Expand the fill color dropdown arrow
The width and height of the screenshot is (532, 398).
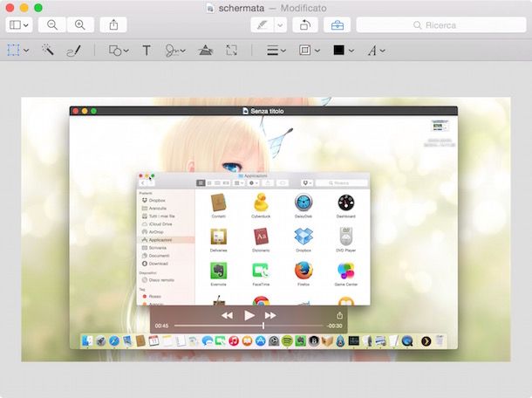tap(351, 51)
